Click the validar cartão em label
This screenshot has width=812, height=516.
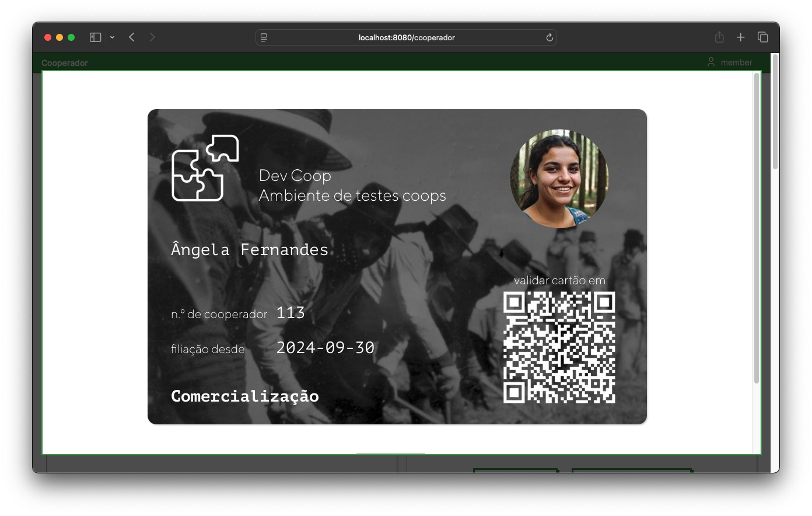click(561, 281)
